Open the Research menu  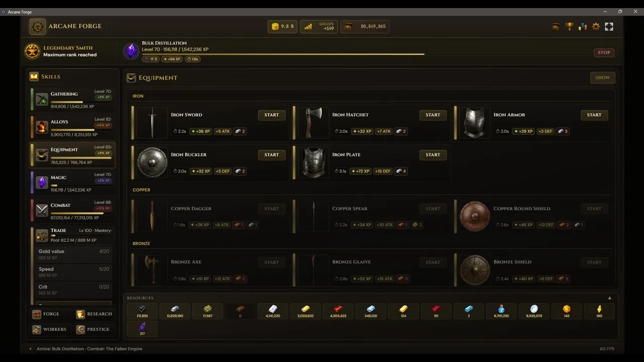point(94,314)
